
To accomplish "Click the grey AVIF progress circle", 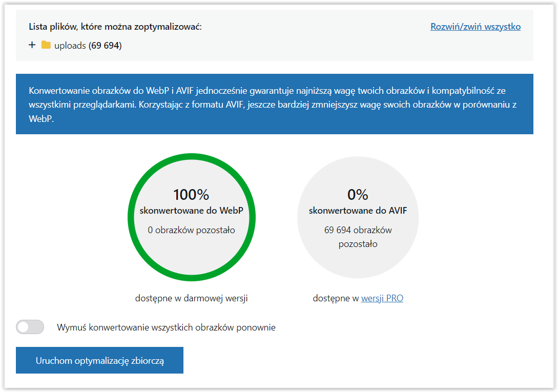I will click(358, 217).
